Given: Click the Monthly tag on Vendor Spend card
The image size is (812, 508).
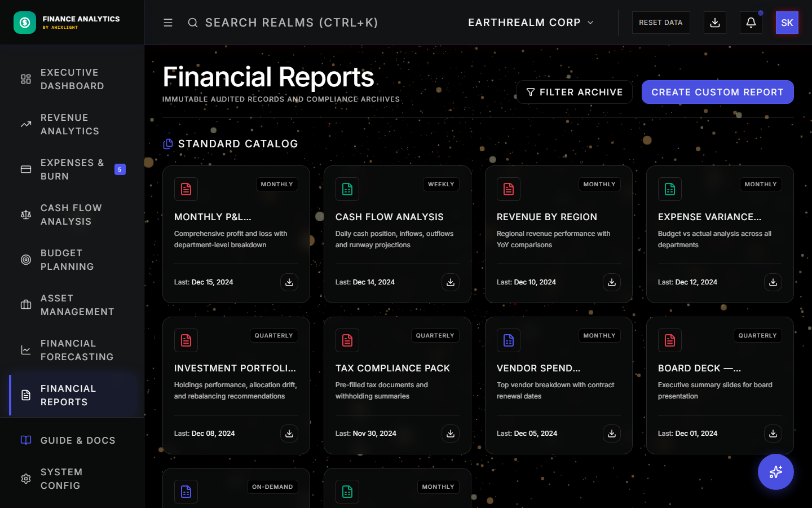Looking at the screenshot, I should click(x=599, y=336).
